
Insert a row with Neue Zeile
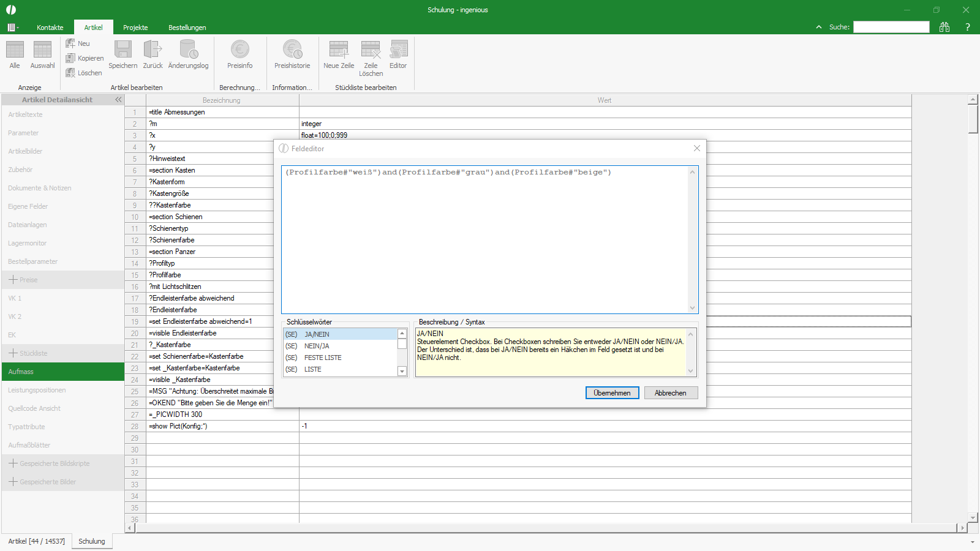click(x=339, y=50)
